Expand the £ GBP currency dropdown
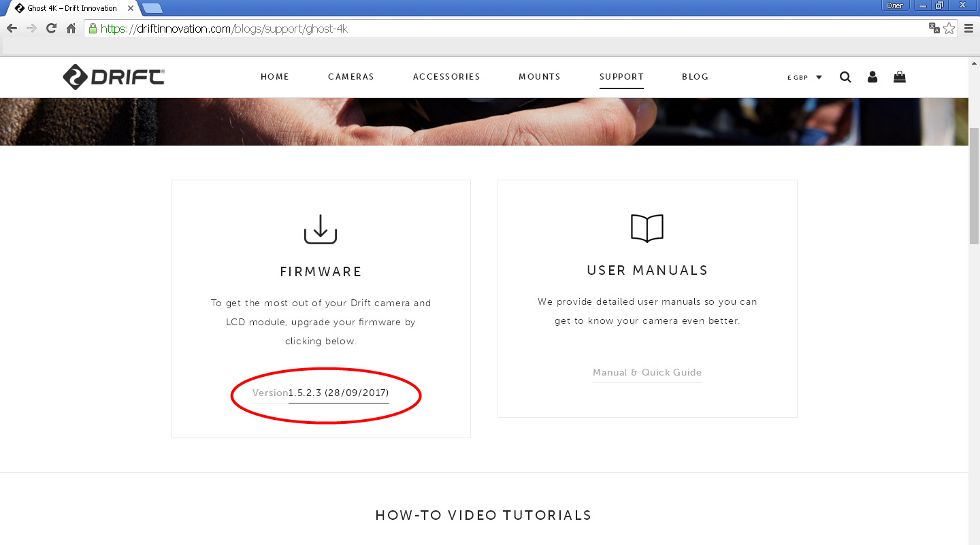This screenshot has width=980, height=545. (x=804, y=78)
